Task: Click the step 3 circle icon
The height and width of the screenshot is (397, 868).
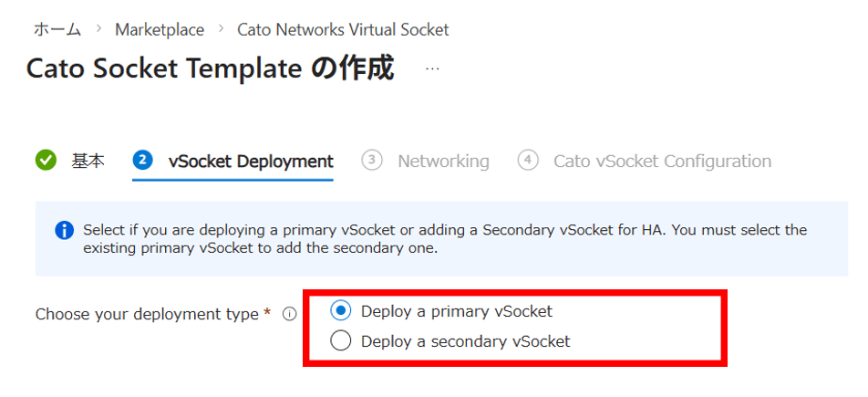Action: tap(371, 161)
